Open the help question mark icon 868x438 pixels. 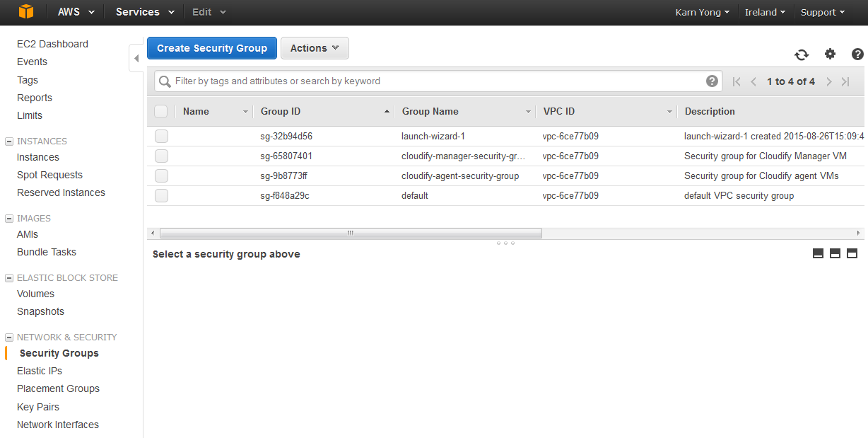pyautogui.click(x=857, y=54)
